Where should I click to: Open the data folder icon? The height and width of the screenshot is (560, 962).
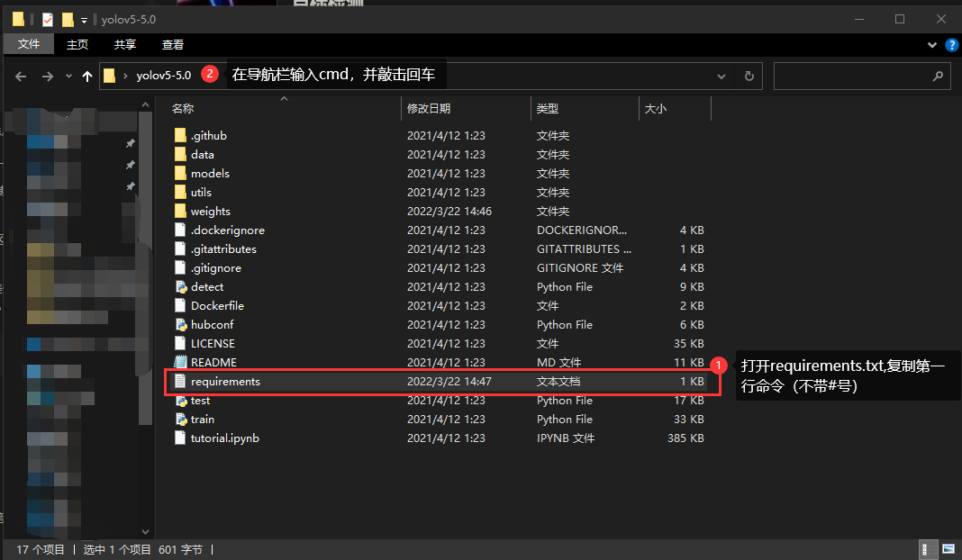180,155
